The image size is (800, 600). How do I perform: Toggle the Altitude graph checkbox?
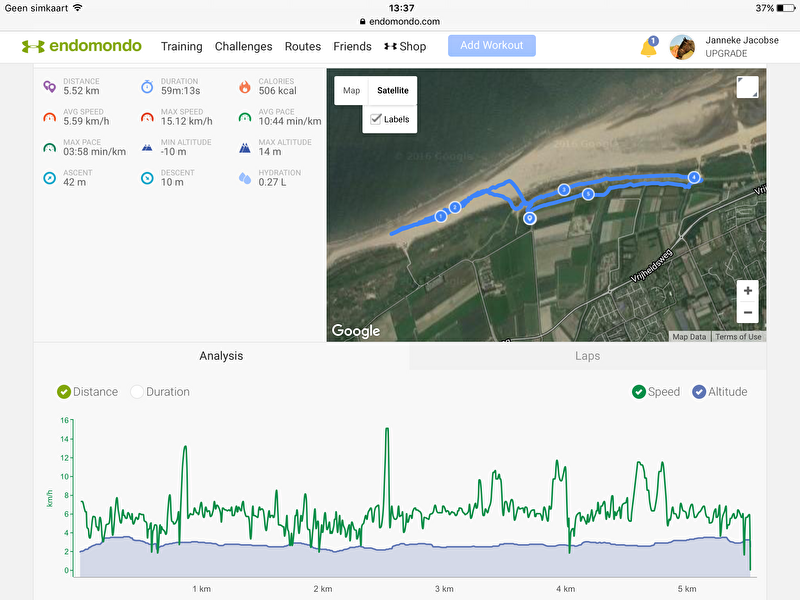(700, 392)
